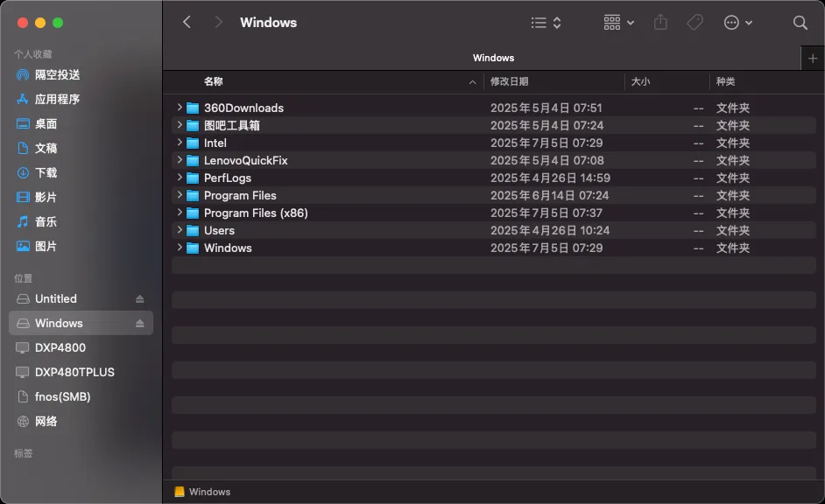Viewport: 825px width, 504px height.
Task: Select the 图吧工具箱 folder icon
Action: 193,126
